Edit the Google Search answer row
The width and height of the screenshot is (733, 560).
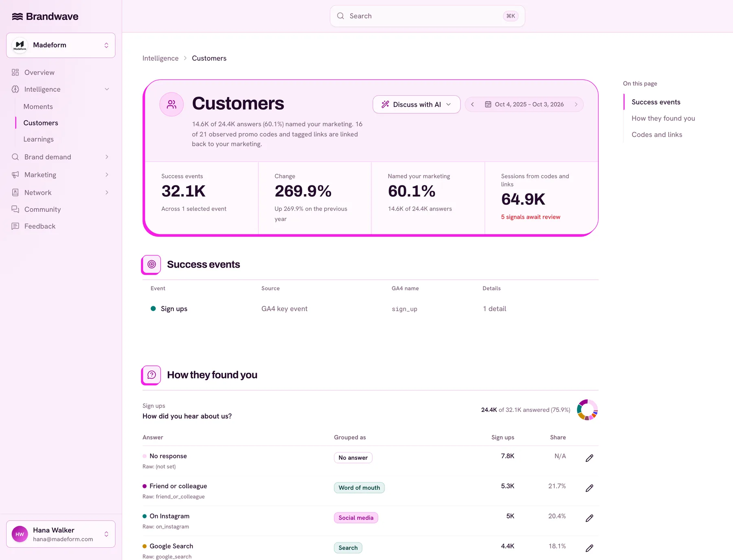pyautogui.click(x=589, y=548)
